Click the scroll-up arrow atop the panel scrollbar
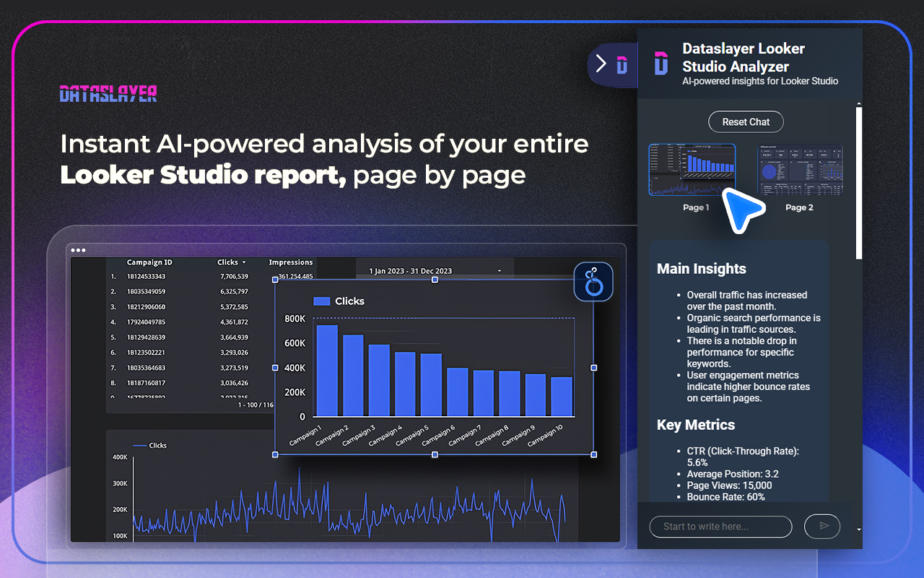The image size is (924, 578). (858, 103)
